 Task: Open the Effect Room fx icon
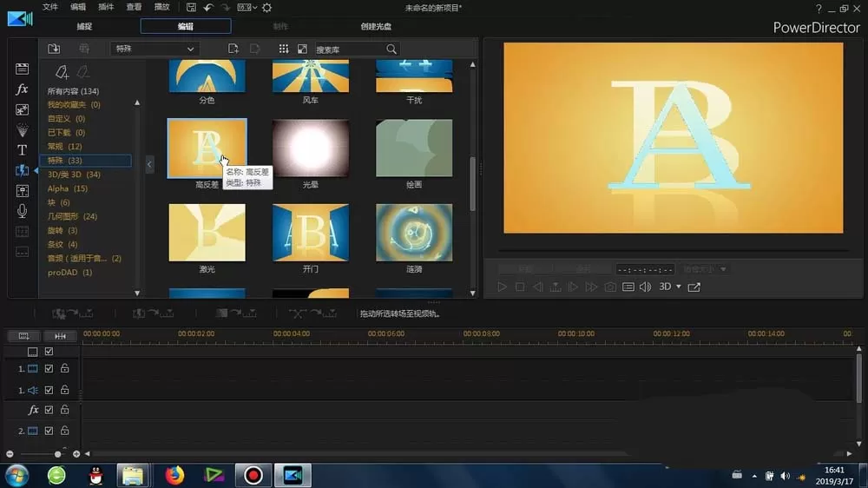click(22, 89)
